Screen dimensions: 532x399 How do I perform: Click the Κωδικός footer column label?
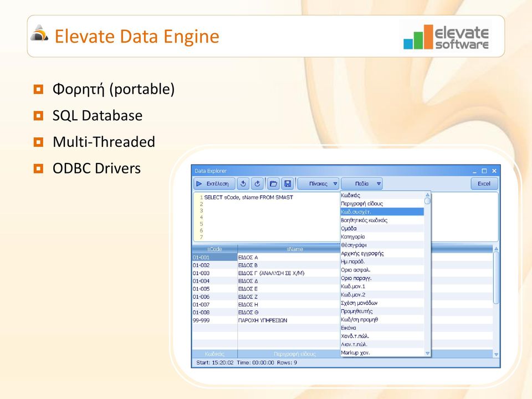click(x=214, y=354)
